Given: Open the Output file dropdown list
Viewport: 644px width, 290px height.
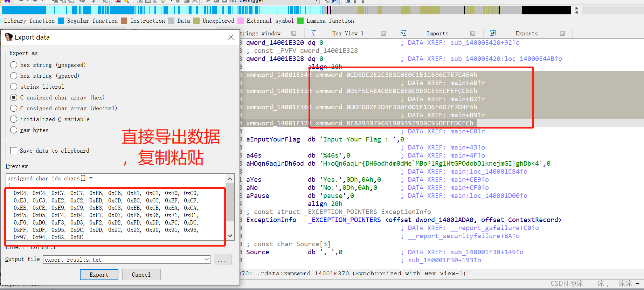Looking at the screenshot, I should (207, 260).
